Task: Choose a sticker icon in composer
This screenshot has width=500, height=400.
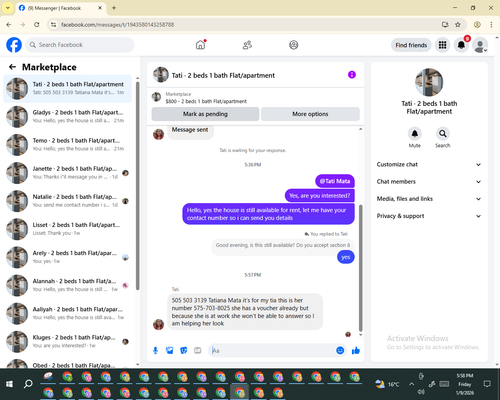Action: [184, 350]
